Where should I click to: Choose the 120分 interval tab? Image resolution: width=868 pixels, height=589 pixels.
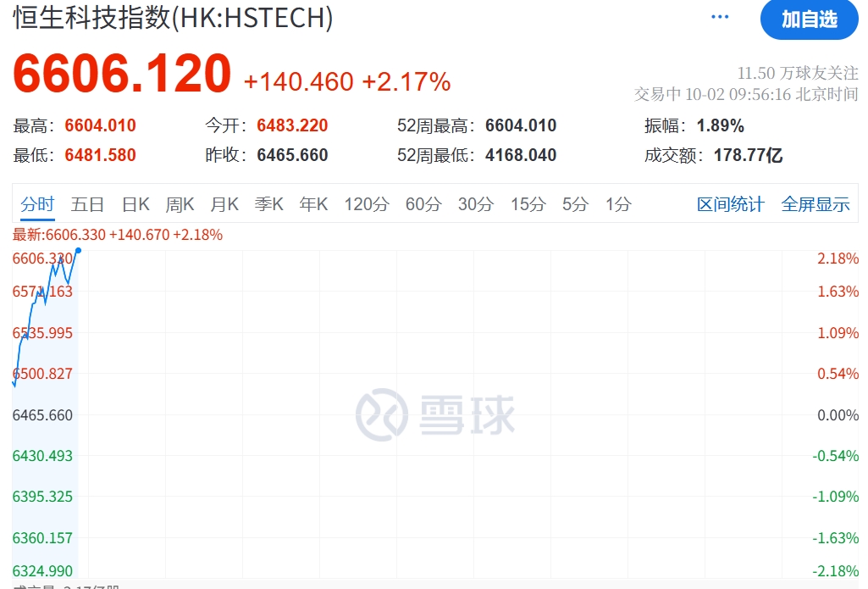[x=367, y=204]
